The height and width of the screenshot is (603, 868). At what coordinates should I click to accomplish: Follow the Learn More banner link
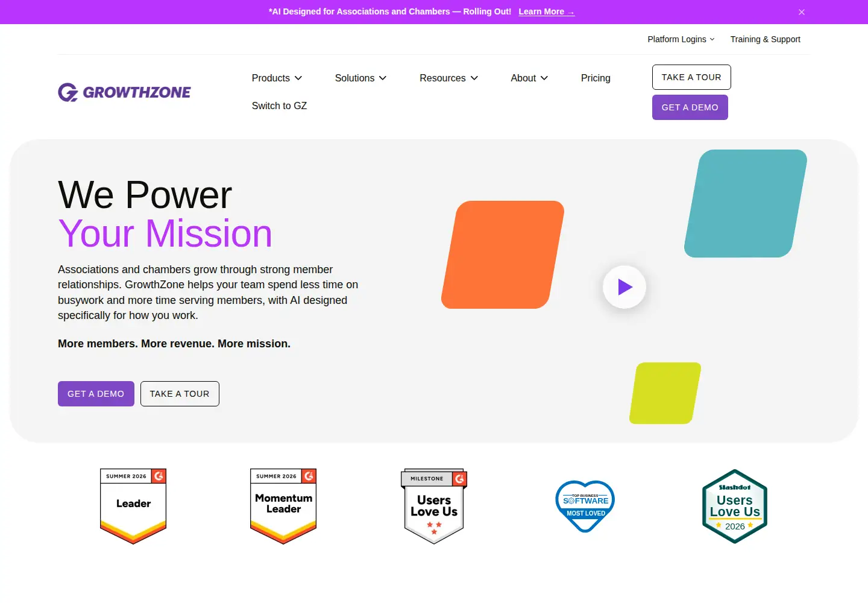tap(547, 11)
